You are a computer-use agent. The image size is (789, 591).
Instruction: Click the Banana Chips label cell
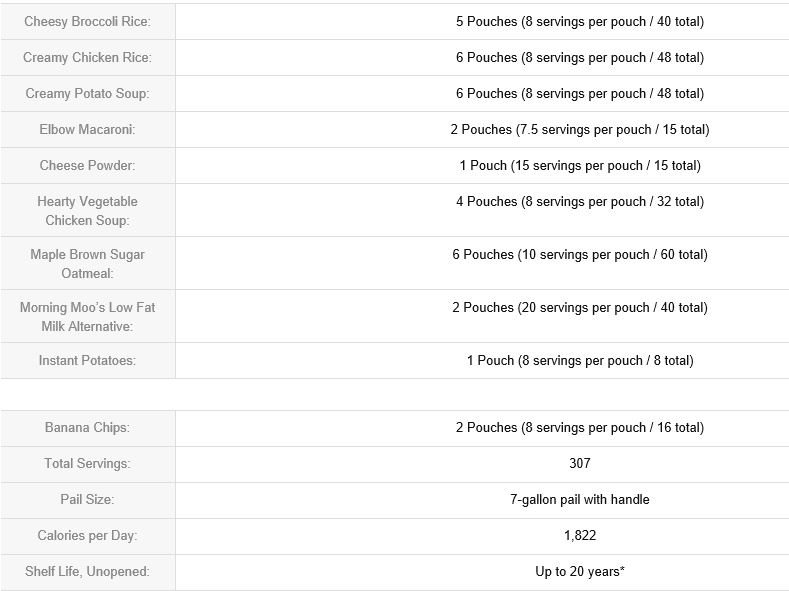(88, 428)
